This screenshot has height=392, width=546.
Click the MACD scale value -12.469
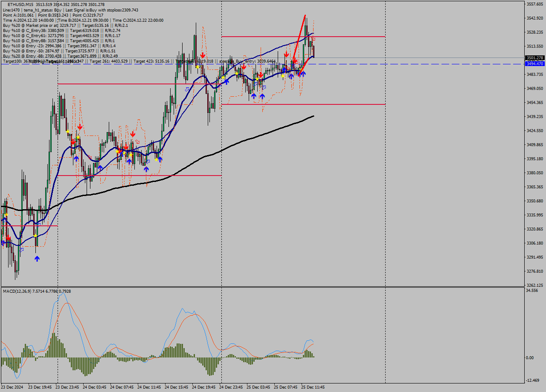pyautogui.click(x=533, y=380)
